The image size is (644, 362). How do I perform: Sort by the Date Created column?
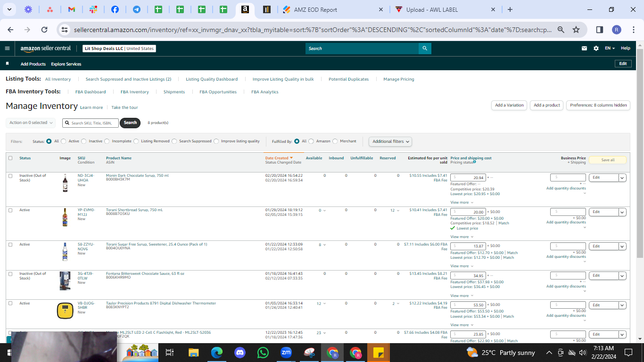coord(279,158)
